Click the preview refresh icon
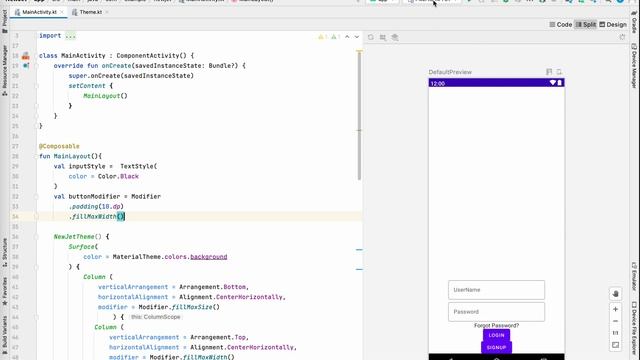This screenshot has height=360, width=640. pyautogui.click(x=371, y=37)
